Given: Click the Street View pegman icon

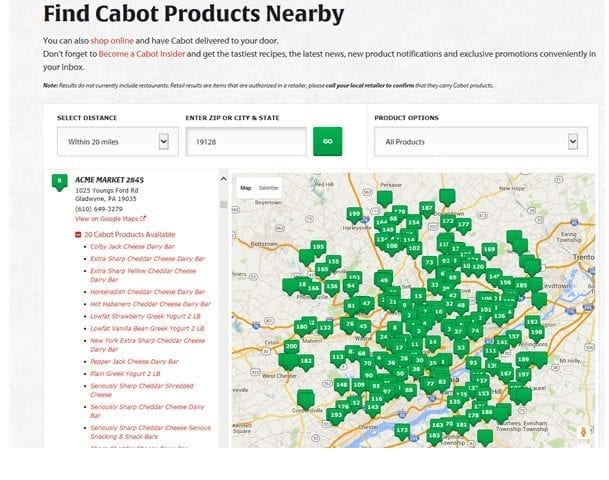Looking at the screenshot, I should click(583, 432).
